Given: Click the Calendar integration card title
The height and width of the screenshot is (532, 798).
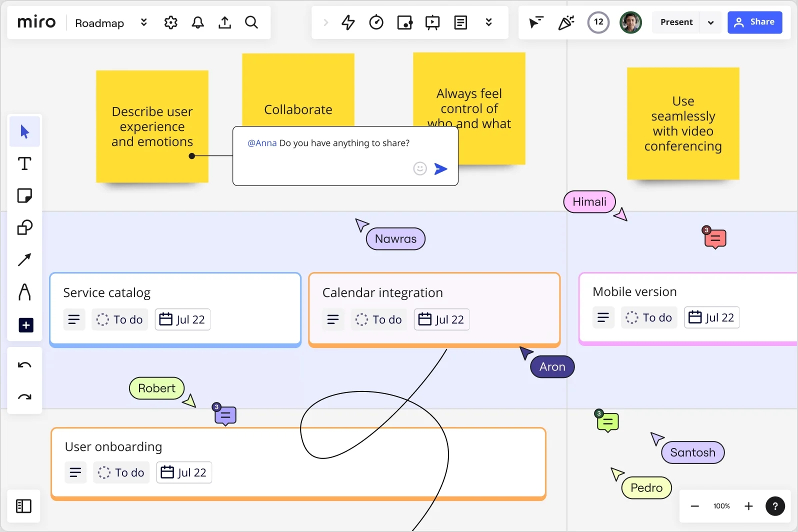Looking at the screenshot, I should 382,292.
